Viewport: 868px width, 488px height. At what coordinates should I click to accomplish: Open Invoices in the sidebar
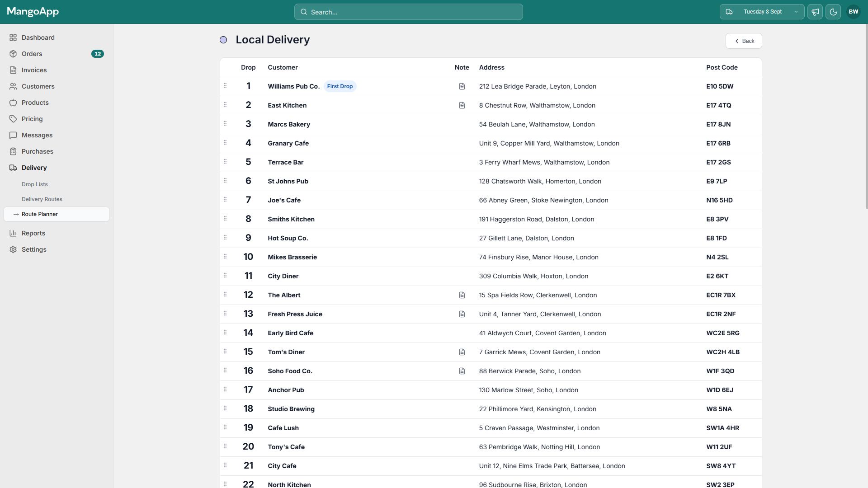57,70
